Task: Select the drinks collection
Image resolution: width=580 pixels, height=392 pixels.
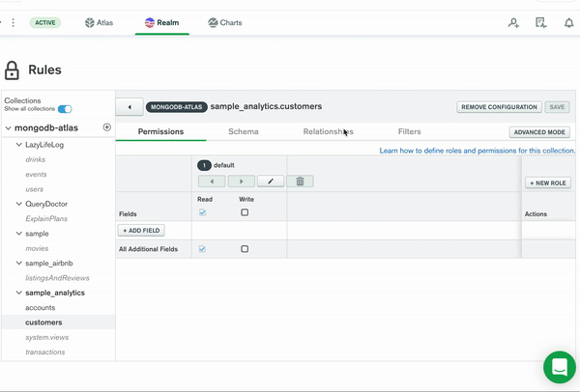Action: click(36, 159)
